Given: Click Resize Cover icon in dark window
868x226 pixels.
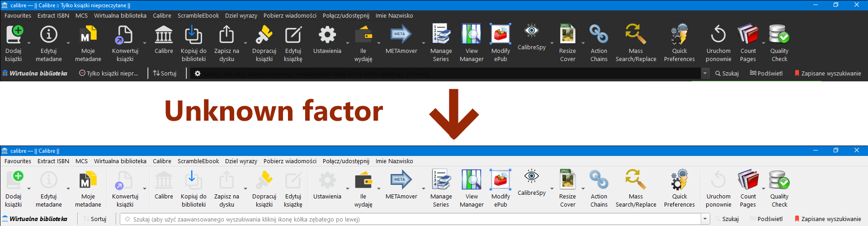Looking at the screenshot, I should coord(567,34).
